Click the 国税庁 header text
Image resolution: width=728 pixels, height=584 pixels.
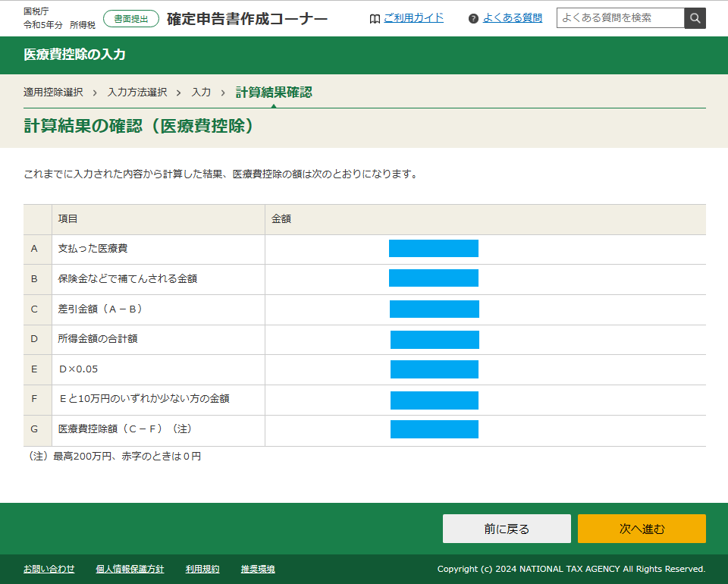(36, 11)
